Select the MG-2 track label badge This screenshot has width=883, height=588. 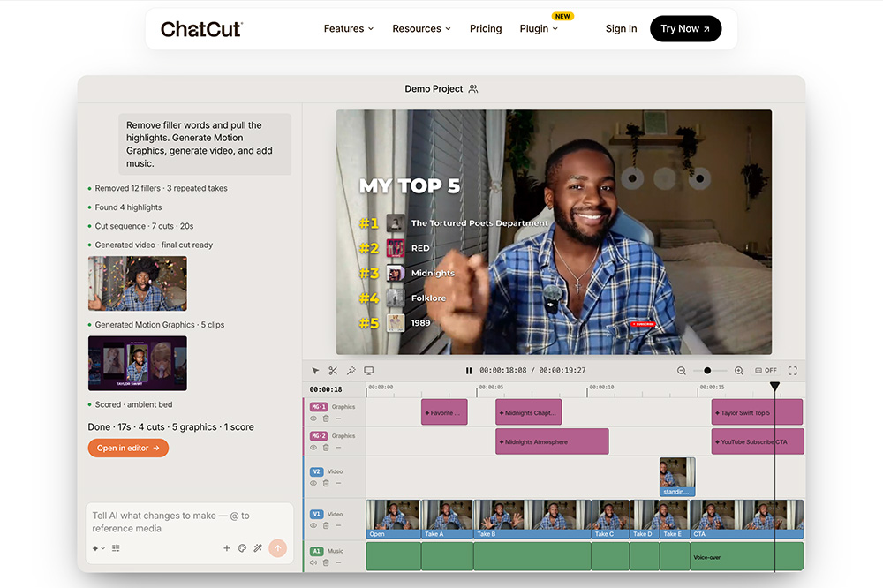tap(318, 436)
